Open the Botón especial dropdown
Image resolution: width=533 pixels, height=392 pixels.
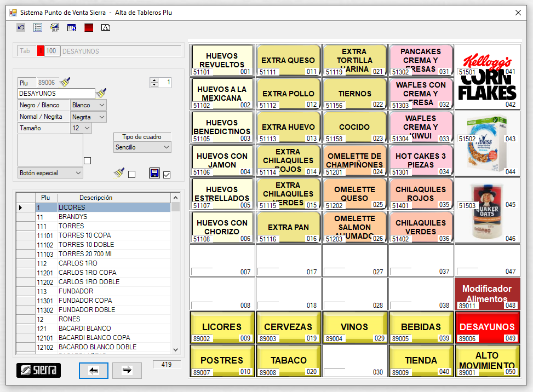point(50,173)
